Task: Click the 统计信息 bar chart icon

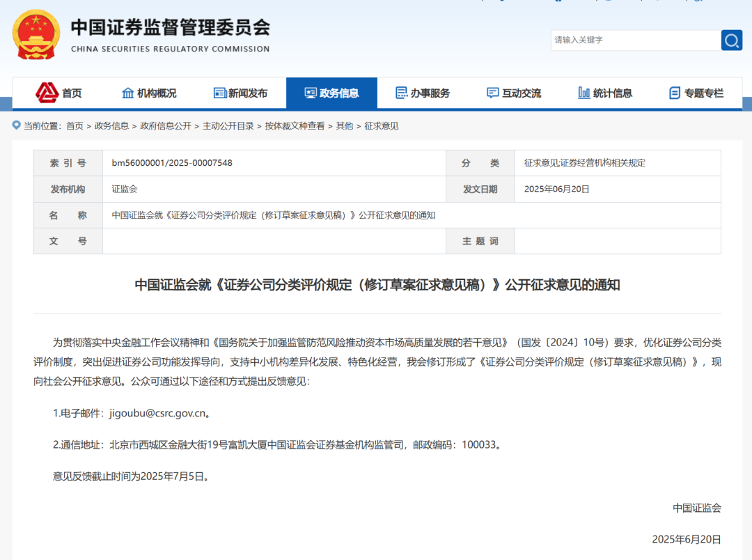Action: tap(583, 93)
